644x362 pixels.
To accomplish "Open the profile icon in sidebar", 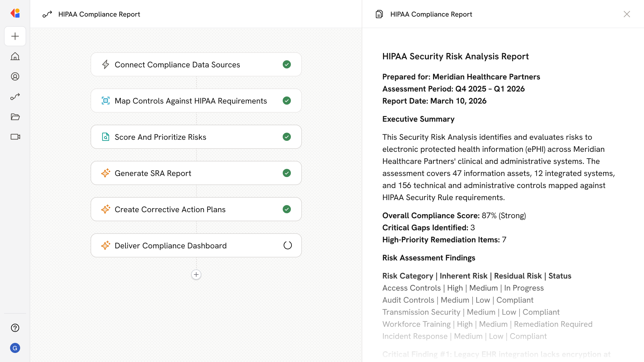I will point(15,76).
